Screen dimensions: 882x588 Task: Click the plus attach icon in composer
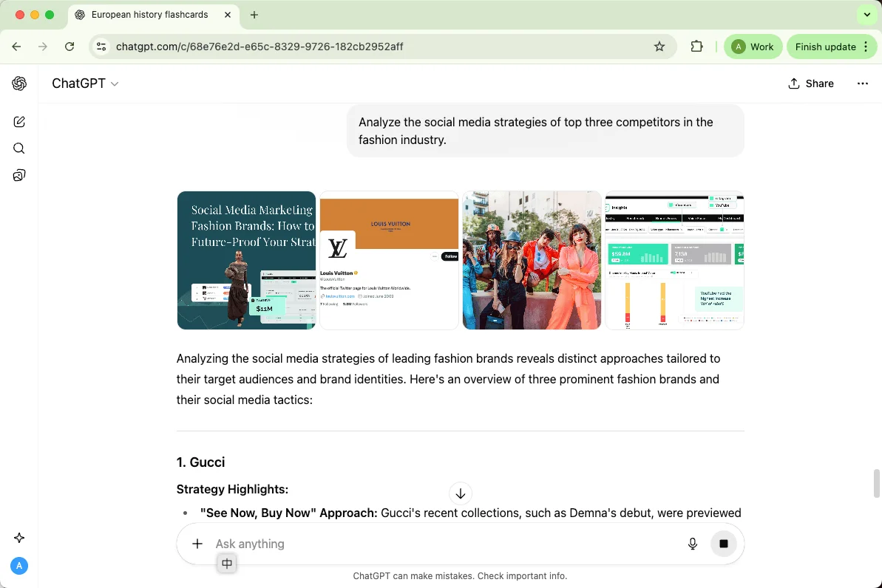point(197,544)
